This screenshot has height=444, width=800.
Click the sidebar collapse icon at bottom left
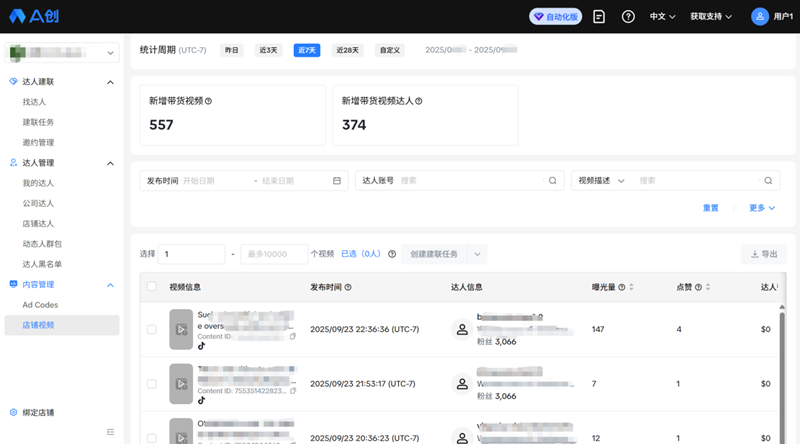pyautogui.click(x=111, y=432)
